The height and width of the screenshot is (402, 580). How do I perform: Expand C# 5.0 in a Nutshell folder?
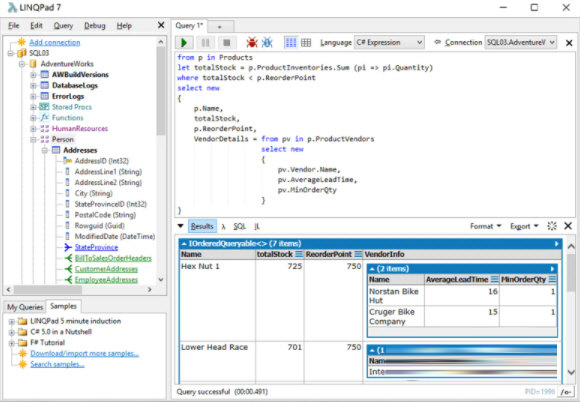click(11, 332)
